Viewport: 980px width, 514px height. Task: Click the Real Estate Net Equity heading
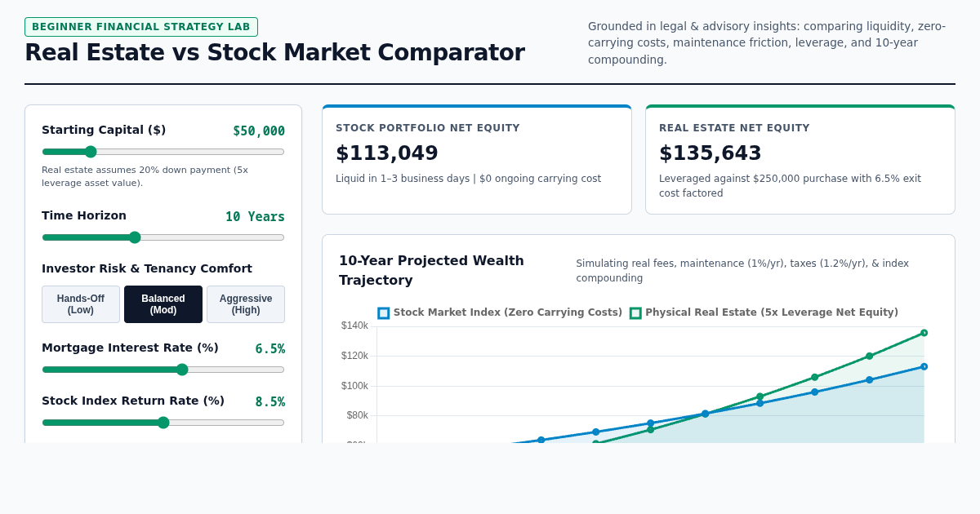click(734, 128)
